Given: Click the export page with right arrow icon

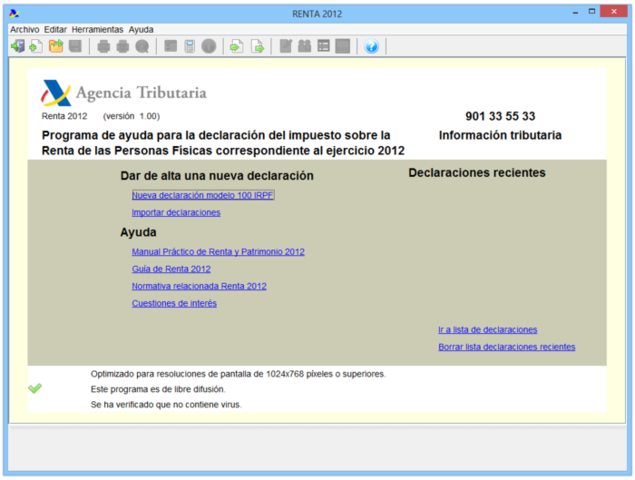Looking at the screenshot, I should (258, 46).
